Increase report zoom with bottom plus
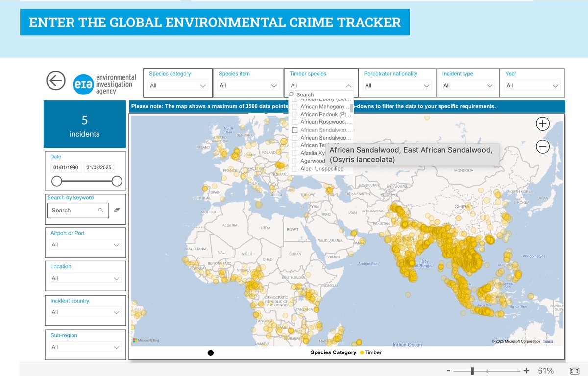 pos(527,371)
